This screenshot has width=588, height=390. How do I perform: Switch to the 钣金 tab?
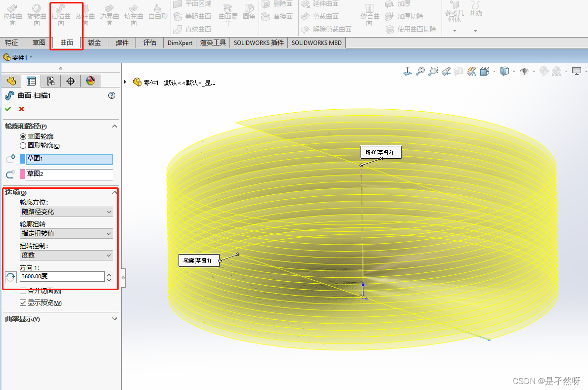[x=94, y=43]
